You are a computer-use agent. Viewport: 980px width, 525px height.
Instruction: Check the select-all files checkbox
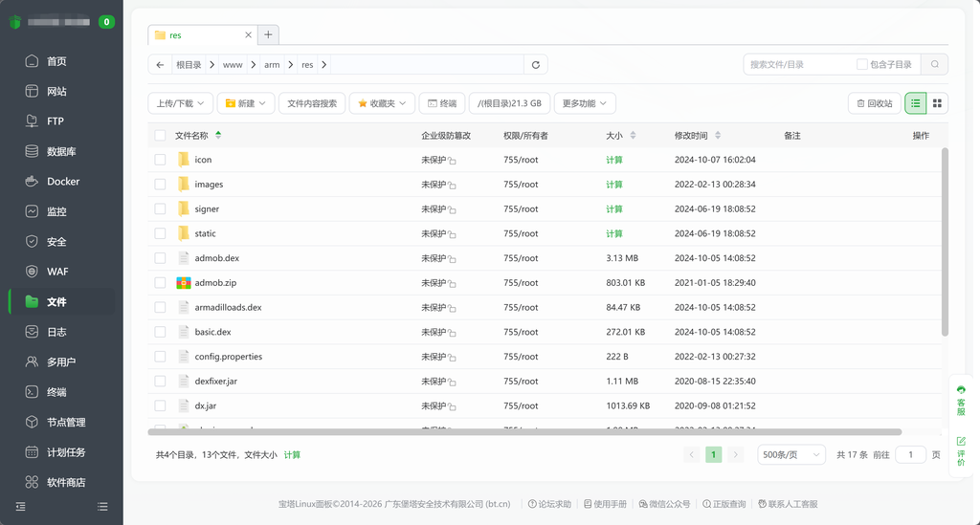(x=160, y=136)
